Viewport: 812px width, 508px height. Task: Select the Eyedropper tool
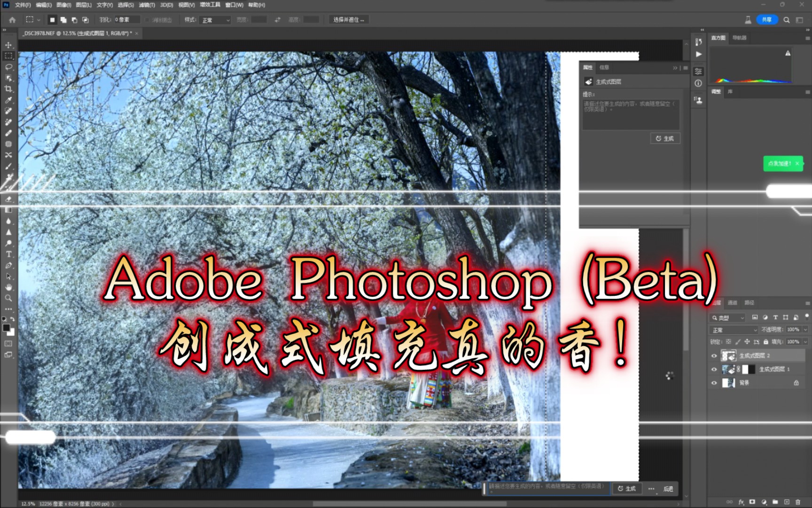(x=8, y=100)
